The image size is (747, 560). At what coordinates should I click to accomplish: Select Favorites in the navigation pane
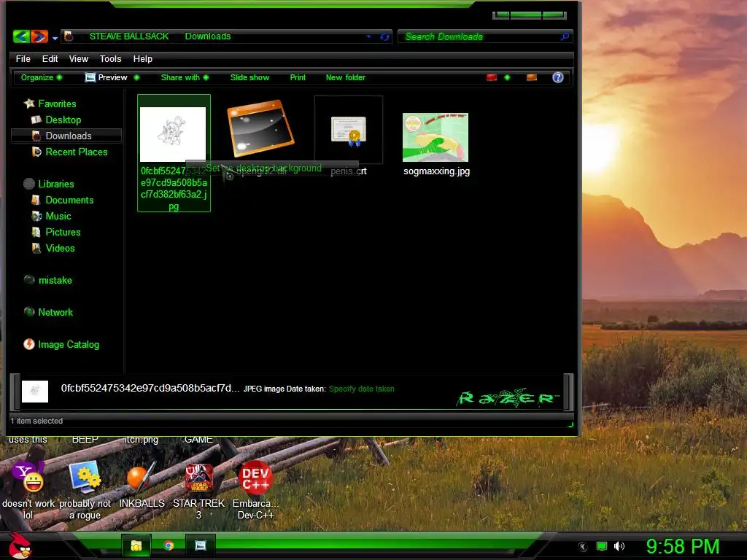[x=57, y=104]
